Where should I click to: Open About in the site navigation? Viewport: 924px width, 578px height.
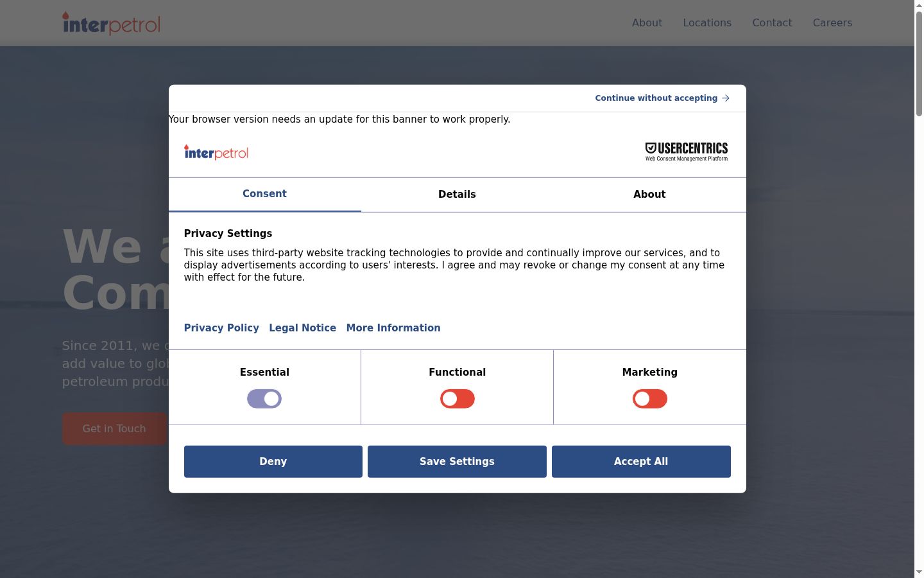[x=647, y=23]
